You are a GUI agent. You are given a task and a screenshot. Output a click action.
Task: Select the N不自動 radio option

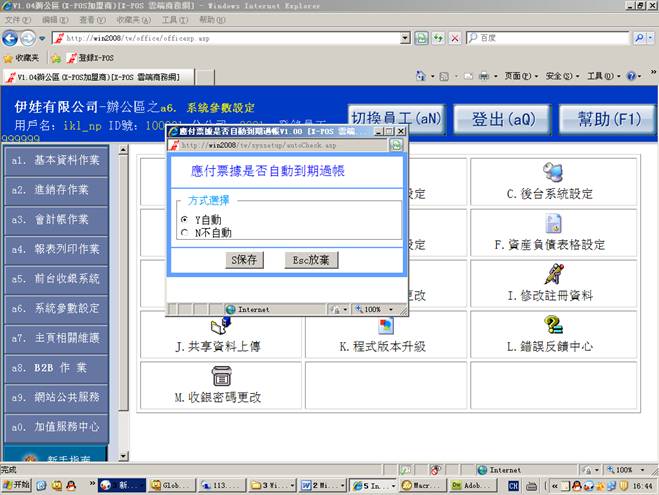coord(184,232)
